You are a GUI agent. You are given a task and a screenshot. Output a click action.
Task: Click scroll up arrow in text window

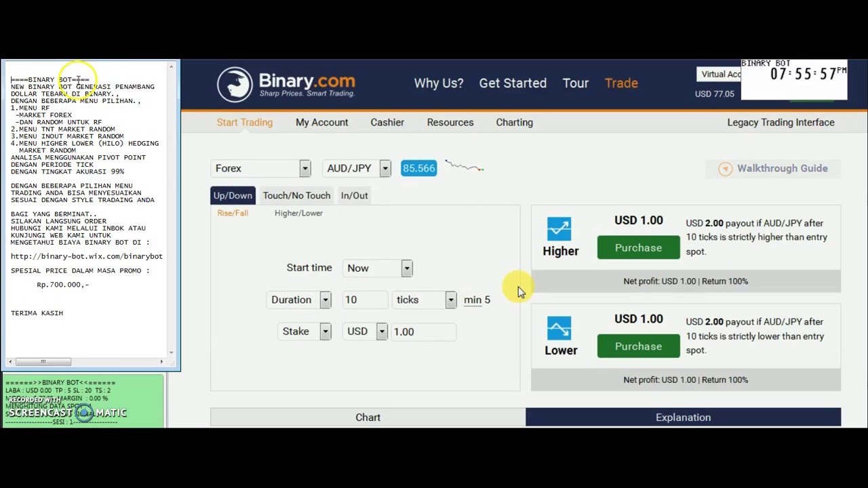tap(172, 66)
